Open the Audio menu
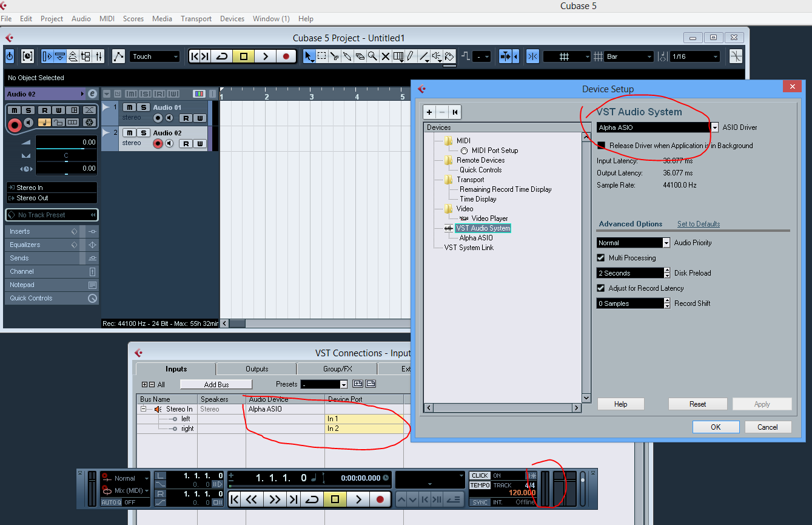The height and width of the screenshot is (525, 812). pyautogui.click(x=81, y=19)
